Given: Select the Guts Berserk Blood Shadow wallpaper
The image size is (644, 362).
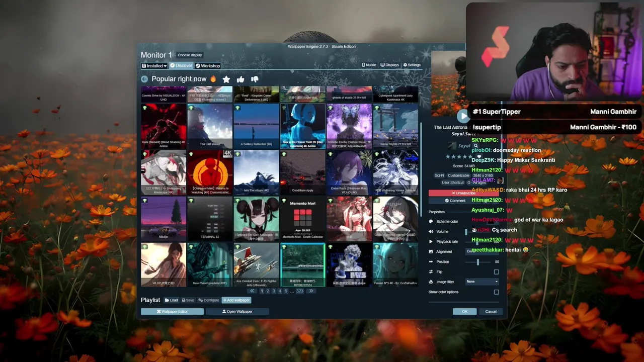Looking at the screenshot, I should click(x=164, y=126).
